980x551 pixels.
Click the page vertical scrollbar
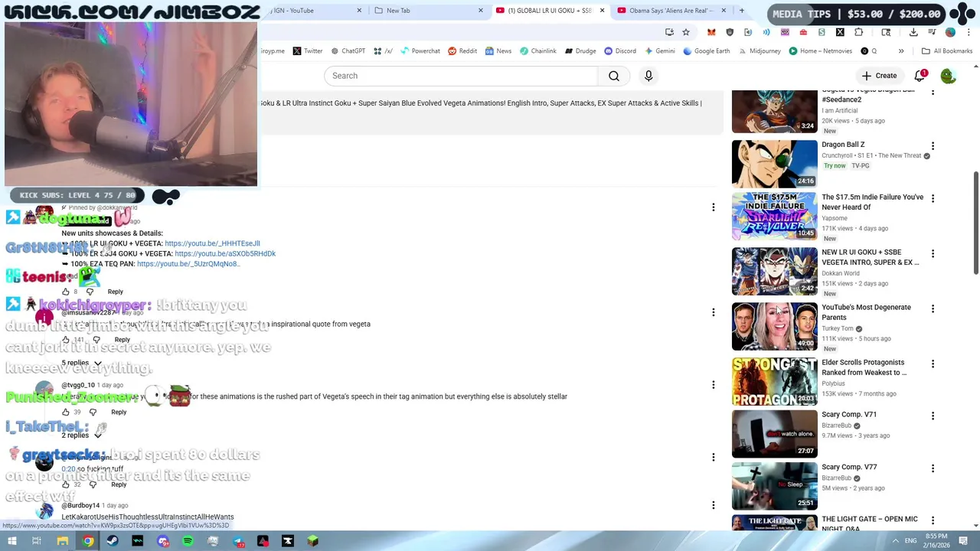point(975,222)
